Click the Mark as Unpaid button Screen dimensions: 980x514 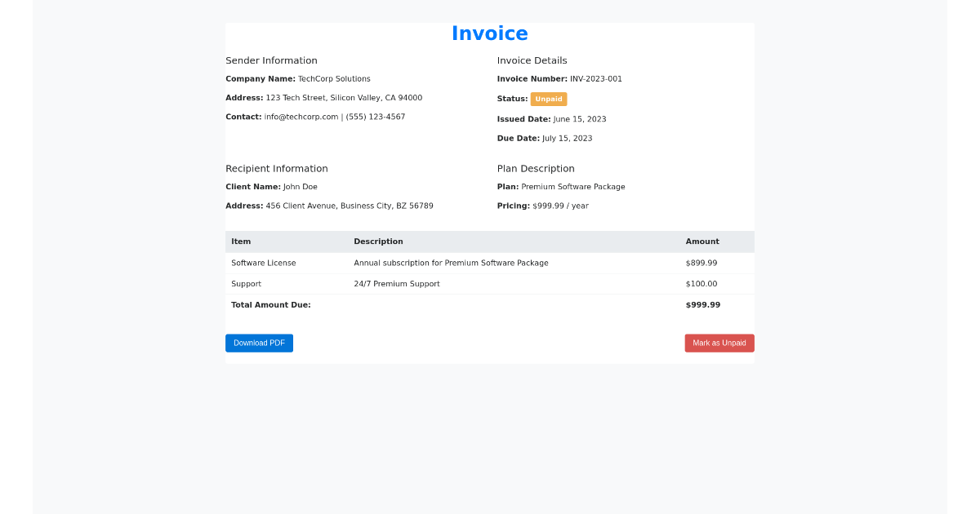click(x=719, y=343)
